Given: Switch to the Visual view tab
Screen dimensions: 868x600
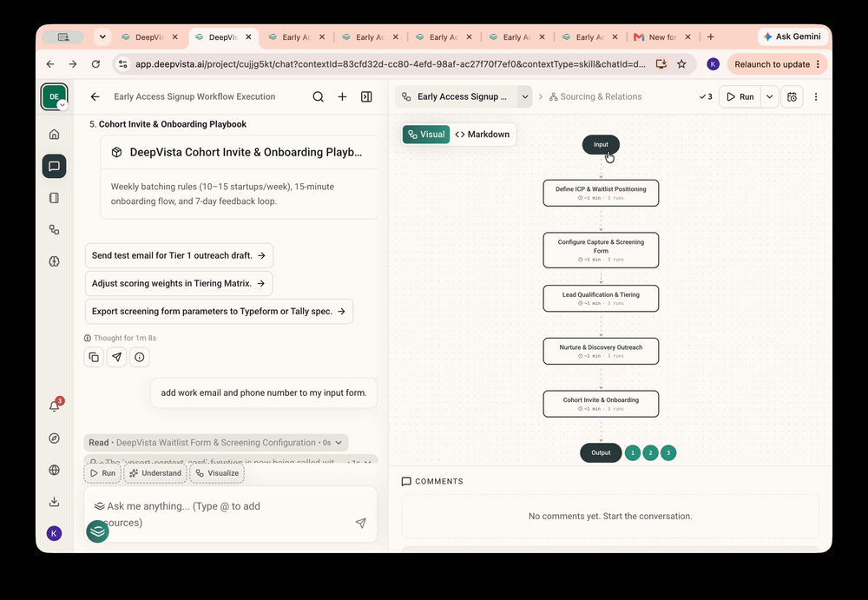Looking at the screenshot, I should click(426, 135).
